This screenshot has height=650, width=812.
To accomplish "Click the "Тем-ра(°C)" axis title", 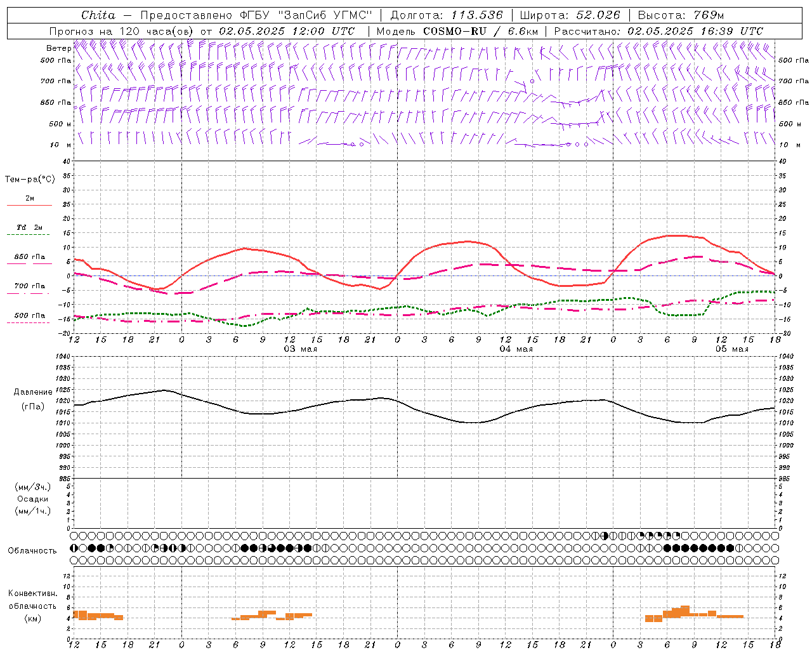I will (x=30, y=179).
